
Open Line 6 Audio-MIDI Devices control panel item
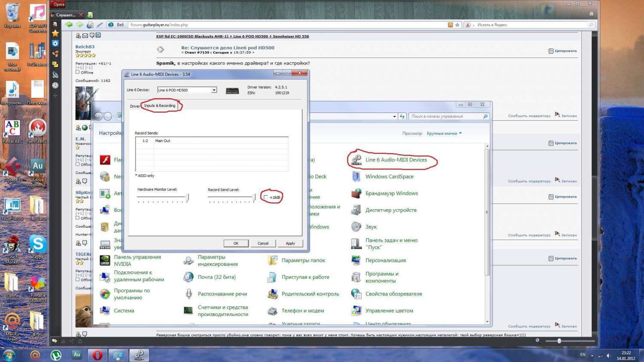tap(395, 160)
